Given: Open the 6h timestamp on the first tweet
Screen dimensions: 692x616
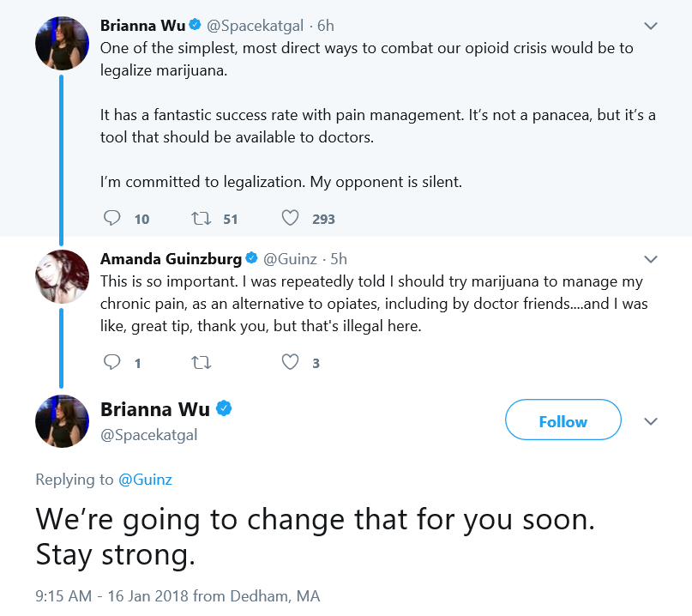Looking at the screenshot, I should (326, 26).
